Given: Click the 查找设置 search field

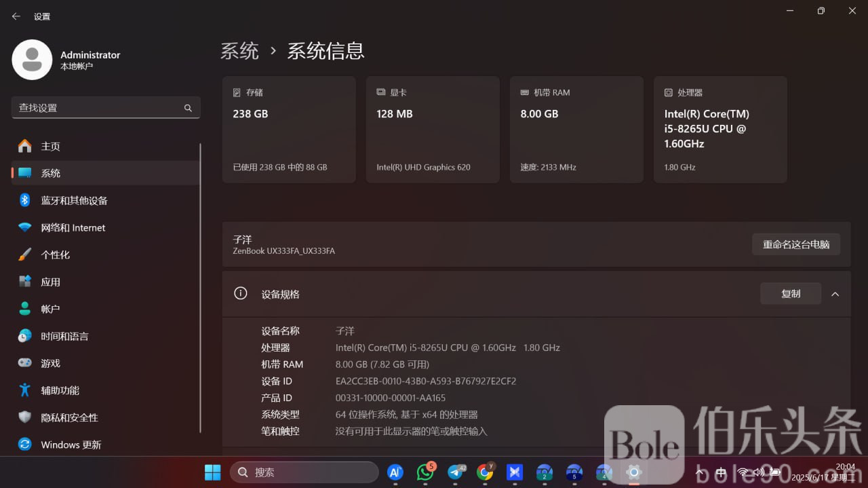Looking at the screenshot, I should click(x=98, y=108).
